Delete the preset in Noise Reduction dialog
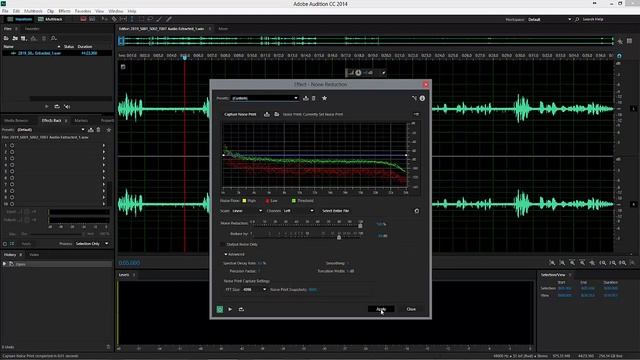Viewport: 640px width, 360px height. pos(314,98)
